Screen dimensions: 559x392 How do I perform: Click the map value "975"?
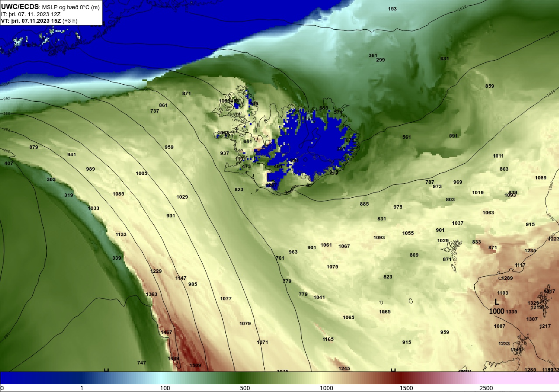point(398,207)
